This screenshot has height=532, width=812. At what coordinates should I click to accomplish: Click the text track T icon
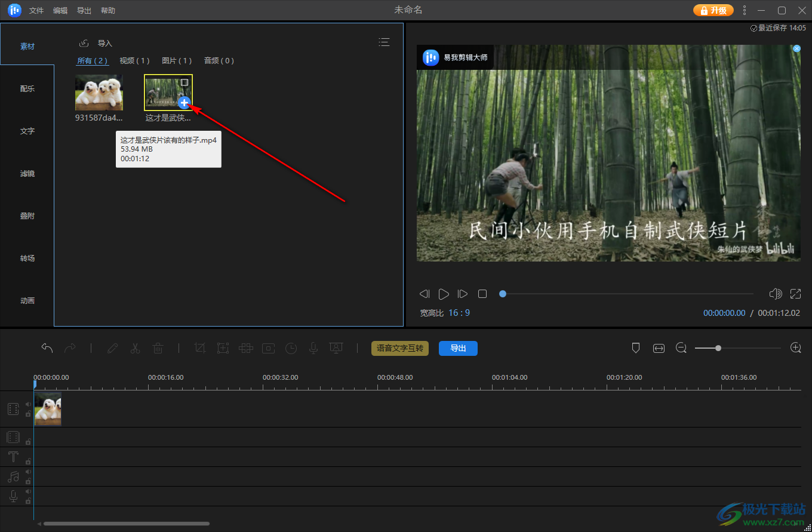[x=13, y=457]
